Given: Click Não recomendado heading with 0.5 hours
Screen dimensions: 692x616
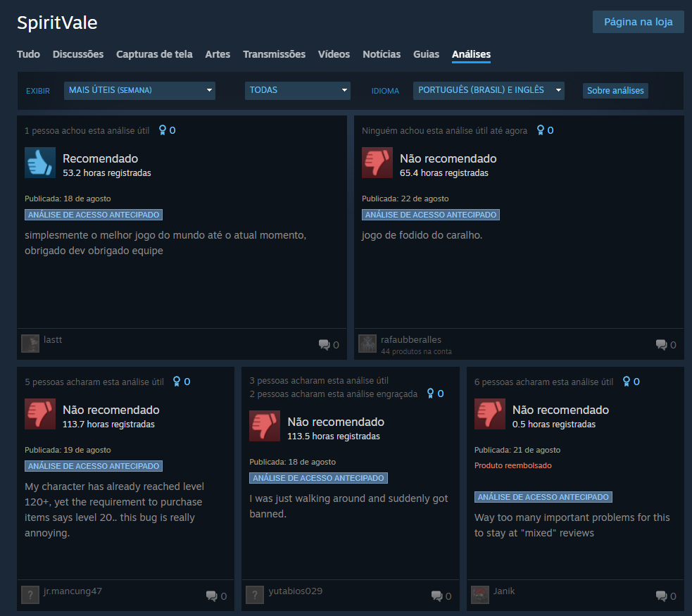Looking at the screenshot, I should tap(560, 410).
